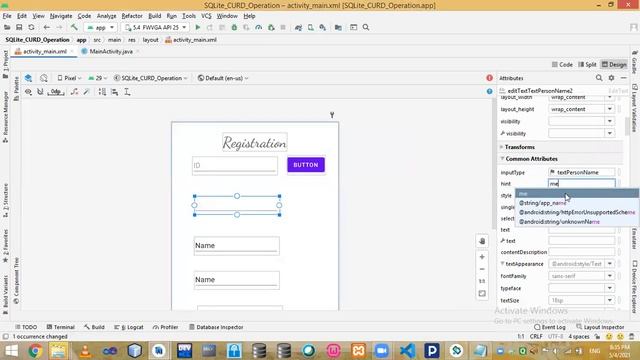Select the Design view mode
This screenshot has width=640, height=360.
614,64
